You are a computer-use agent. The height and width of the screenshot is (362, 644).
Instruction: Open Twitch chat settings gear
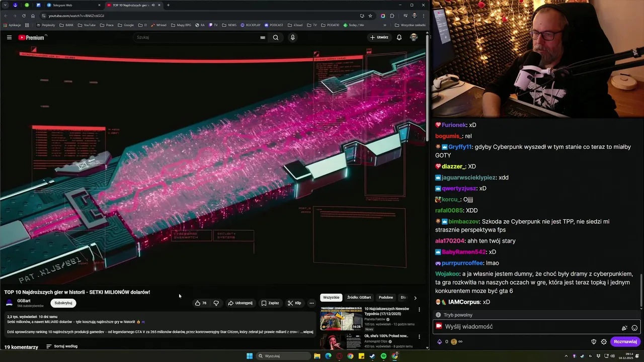pyautogui.click(x=604, y=342)
